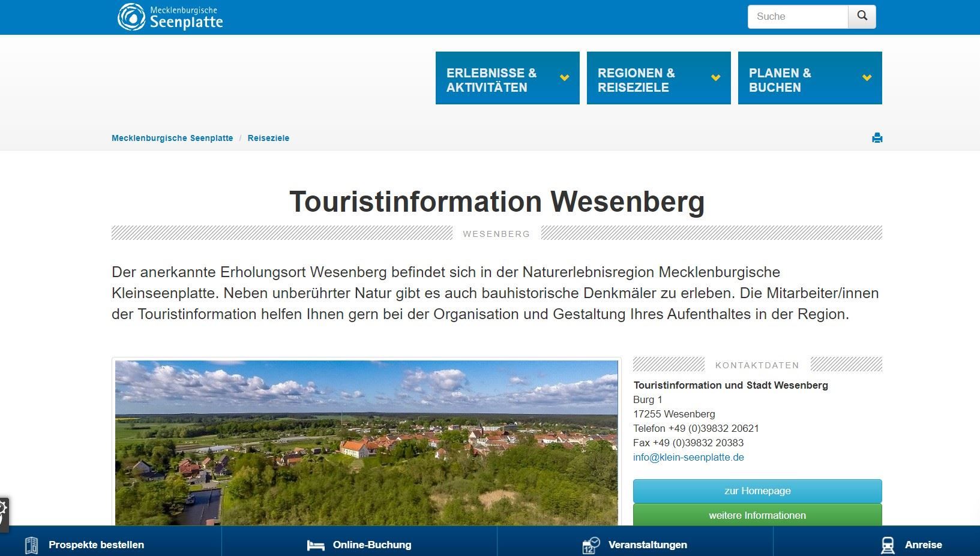980x556 pixels.
Task: Click the weitere Informationen button
Action: (757, 515)
